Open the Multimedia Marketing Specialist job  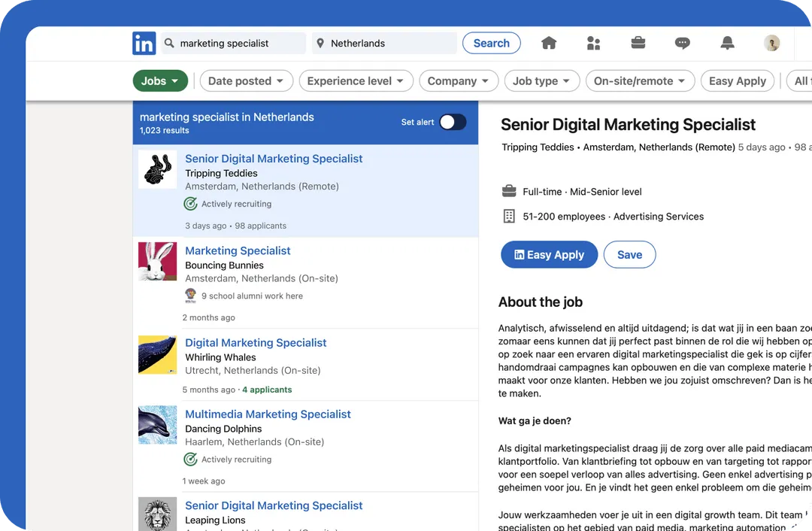pos(268,414)
